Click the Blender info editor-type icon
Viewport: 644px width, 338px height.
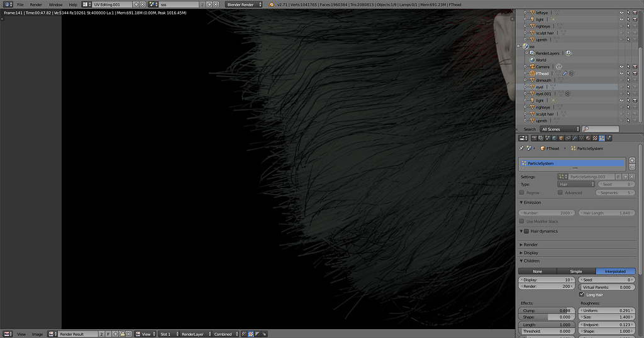[7, 4]
